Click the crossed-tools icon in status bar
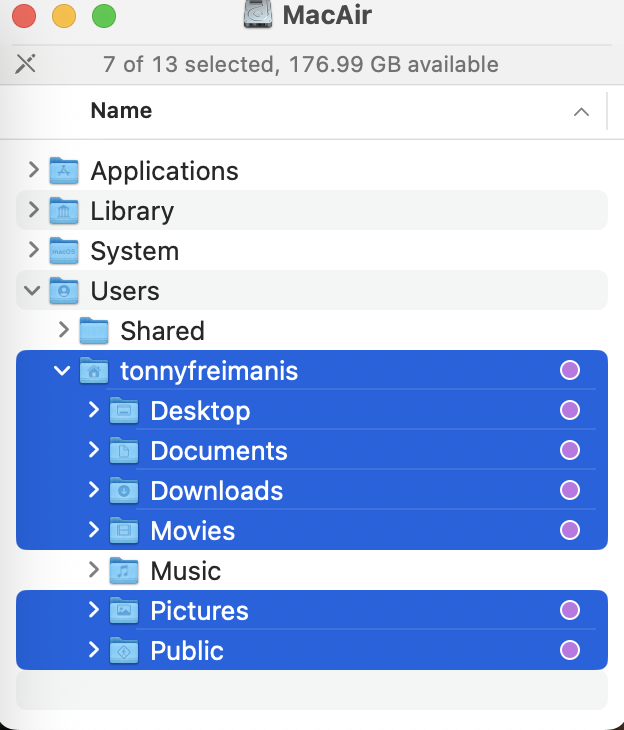The height and width of the screenshot is (730, 624). pos(25,64)
